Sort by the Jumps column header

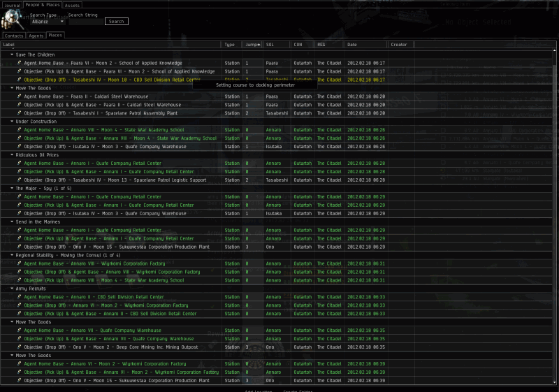coord(252,45)
